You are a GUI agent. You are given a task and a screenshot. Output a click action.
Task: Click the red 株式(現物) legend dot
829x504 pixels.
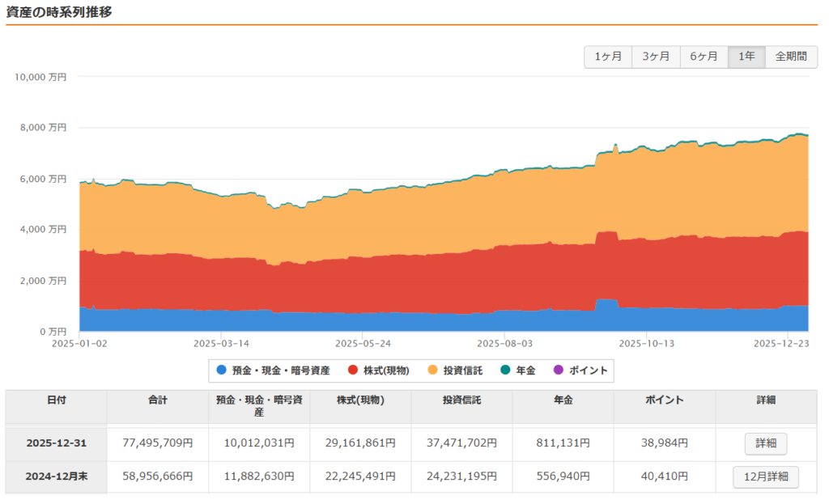[352, 371]
